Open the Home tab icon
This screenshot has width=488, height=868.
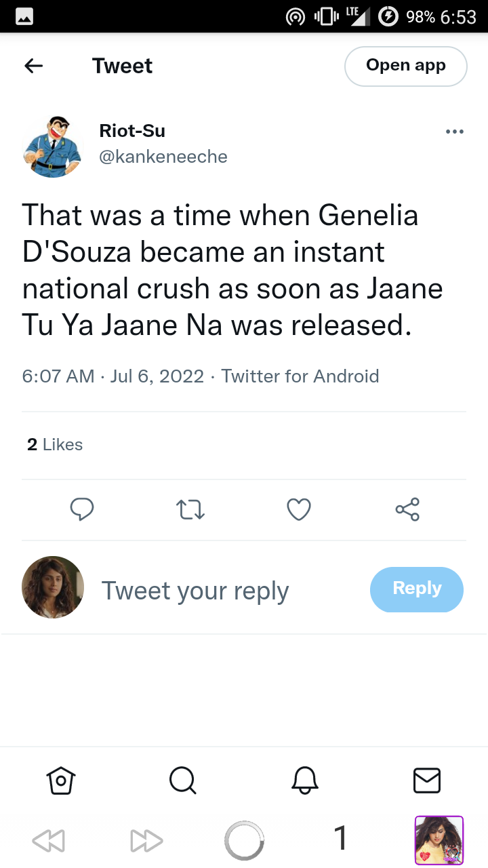pyautogui.click(x=61, y=781)
